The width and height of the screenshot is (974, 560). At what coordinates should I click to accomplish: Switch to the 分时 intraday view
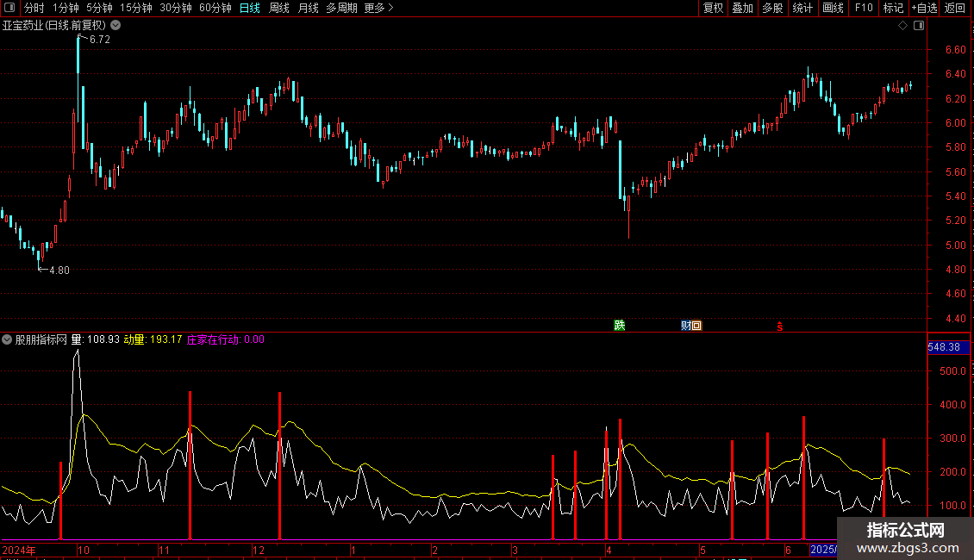(34, 8)
